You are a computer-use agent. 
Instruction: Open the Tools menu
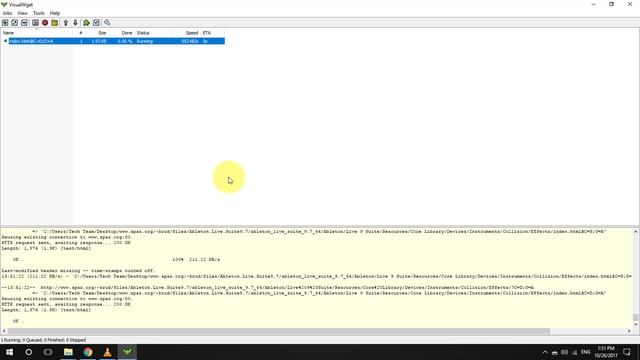(39, 13)
